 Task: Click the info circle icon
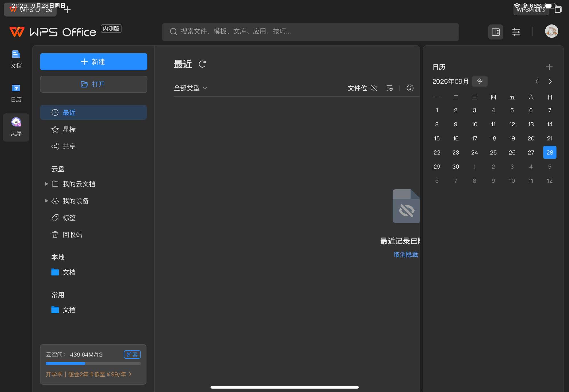pos(410,88)
